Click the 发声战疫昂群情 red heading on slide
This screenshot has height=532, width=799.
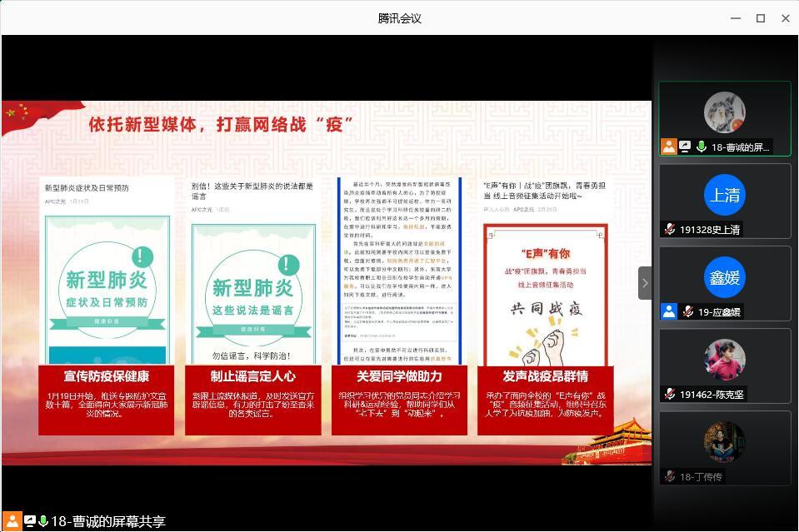click(546, 376)
